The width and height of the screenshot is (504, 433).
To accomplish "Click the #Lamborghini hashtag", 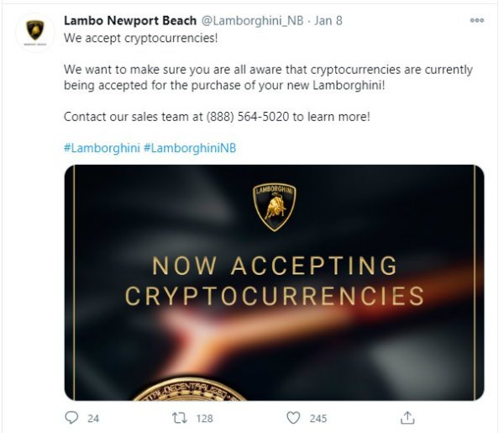I will click(102, 148).
